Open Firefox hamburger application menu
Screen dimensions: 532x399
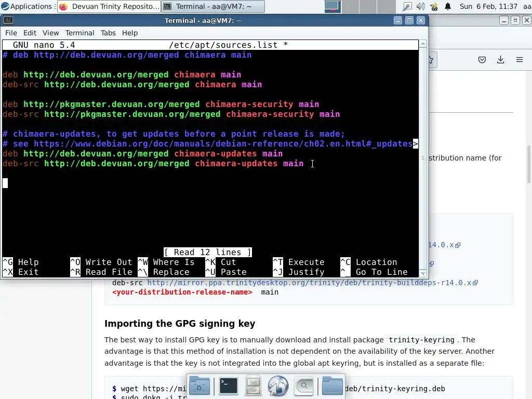(x=520, y=60)
